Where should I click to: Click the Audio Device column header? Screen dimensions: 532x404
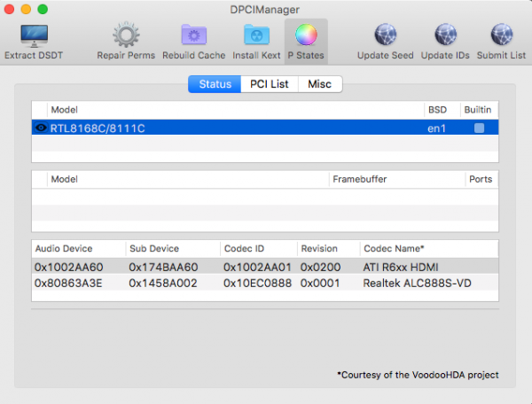click(64, 248)
